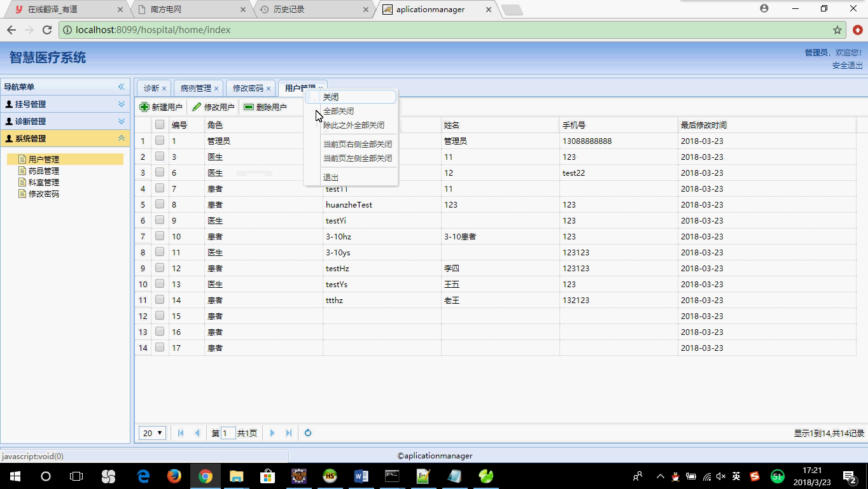Check the row with 编号 14 ttthz

[160, 300]
